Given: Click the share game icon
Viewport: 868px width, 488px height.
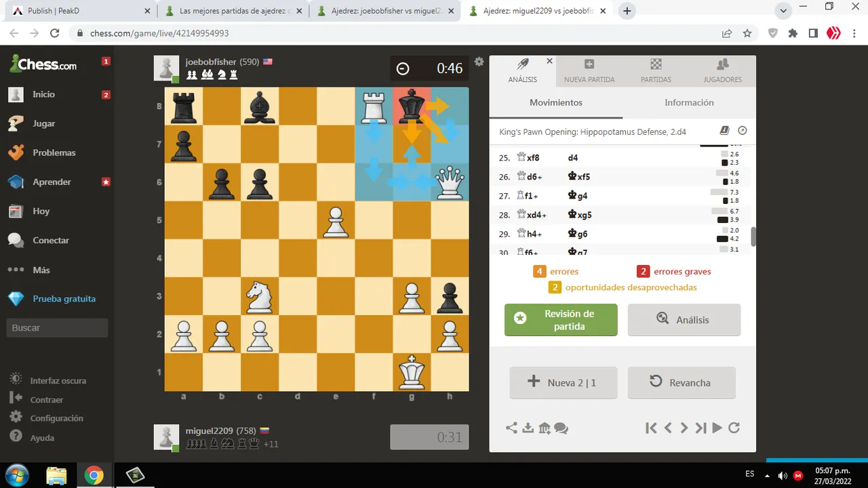Looking at the screenshot, I should coord(511,428).
